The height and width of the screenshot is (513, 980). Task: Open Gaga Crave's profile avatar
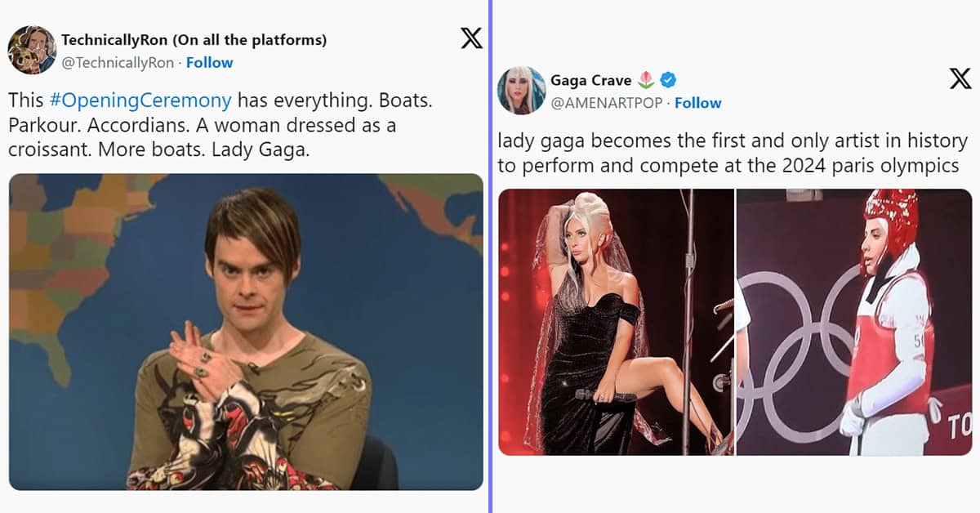521,91
